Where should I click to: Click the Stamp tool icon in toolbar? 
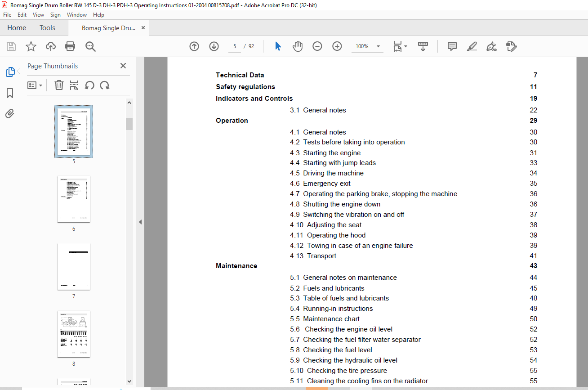tap(511, 46)
